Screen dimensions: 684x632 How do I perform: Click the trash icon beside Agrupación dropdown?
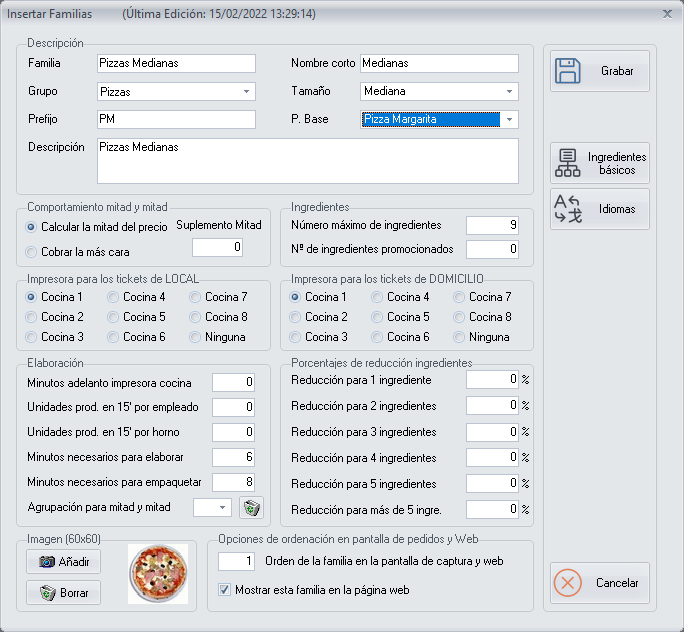point(251,508)
